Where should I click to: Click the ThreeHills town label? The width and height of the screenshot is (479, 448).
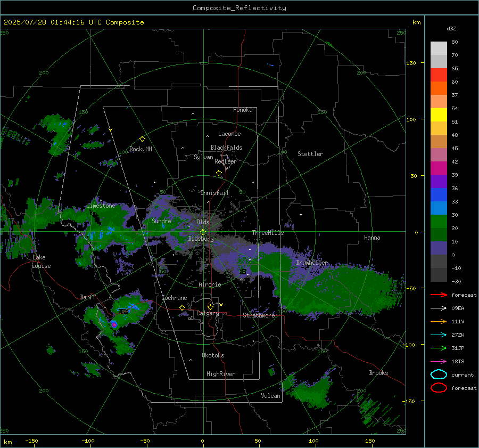tap(268, 233)
